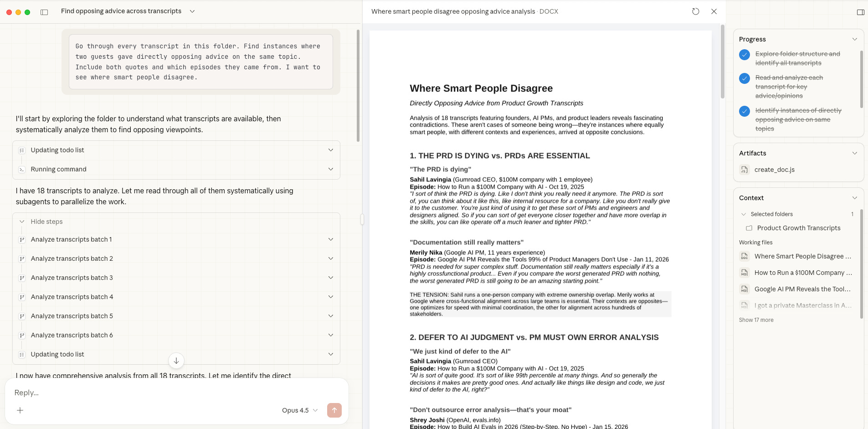Collapse the Progress panel
Screen dimensions: 868x429
[855, 39]
